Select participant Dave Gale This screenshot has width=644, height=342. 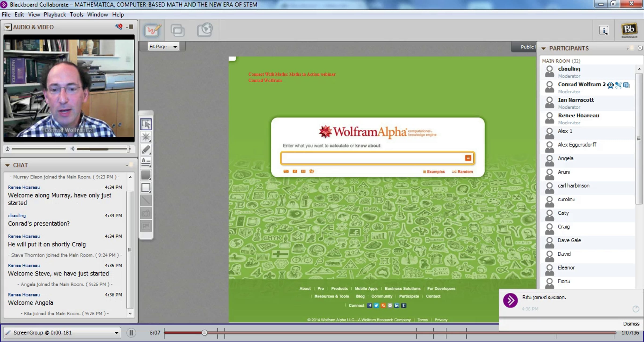pos(588,242)
